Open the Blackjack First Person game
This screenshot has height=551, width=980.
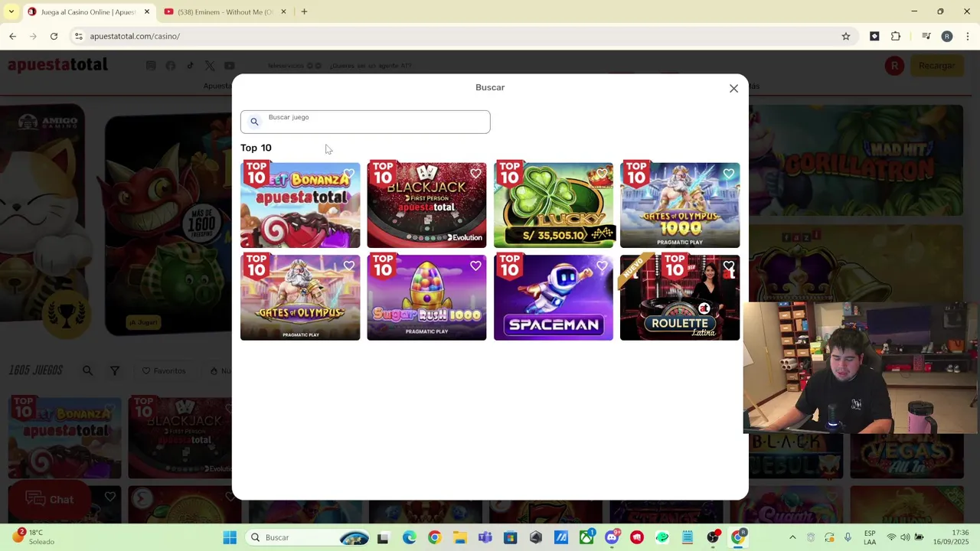[426, 205]
